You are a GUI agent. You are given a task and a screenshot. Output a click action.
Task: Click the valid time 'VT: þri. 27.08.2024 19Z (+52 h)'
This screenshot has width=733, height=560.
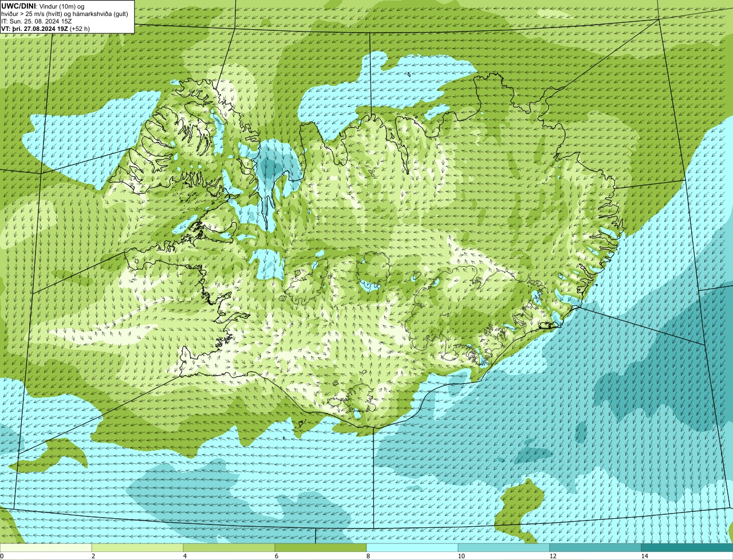45,28
